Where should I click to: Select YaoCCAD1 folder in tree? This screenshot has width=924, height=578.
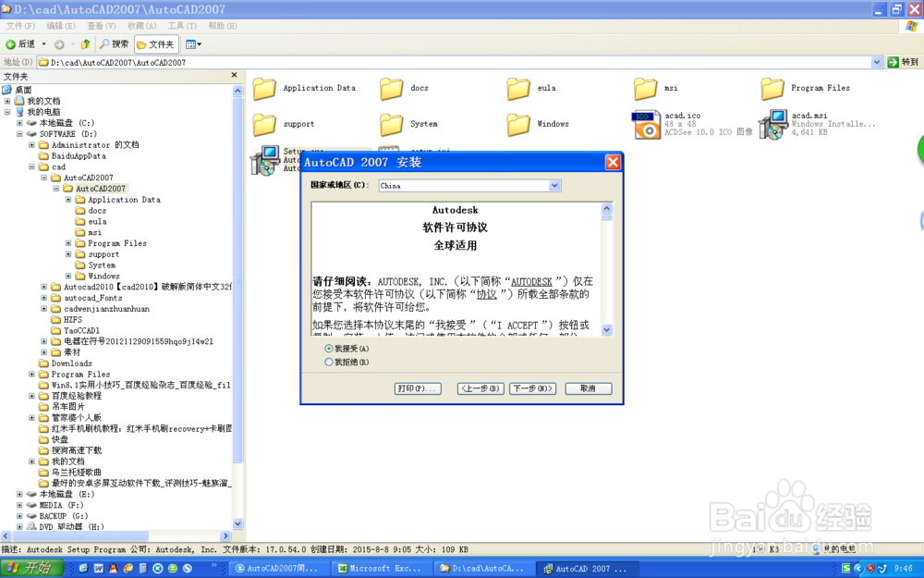click(x=81, y=331)
